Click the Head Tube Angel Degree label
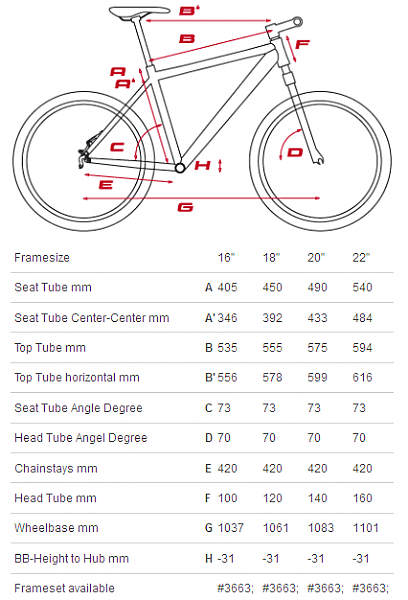The image size is (408, 600). (x=81, y=438)
